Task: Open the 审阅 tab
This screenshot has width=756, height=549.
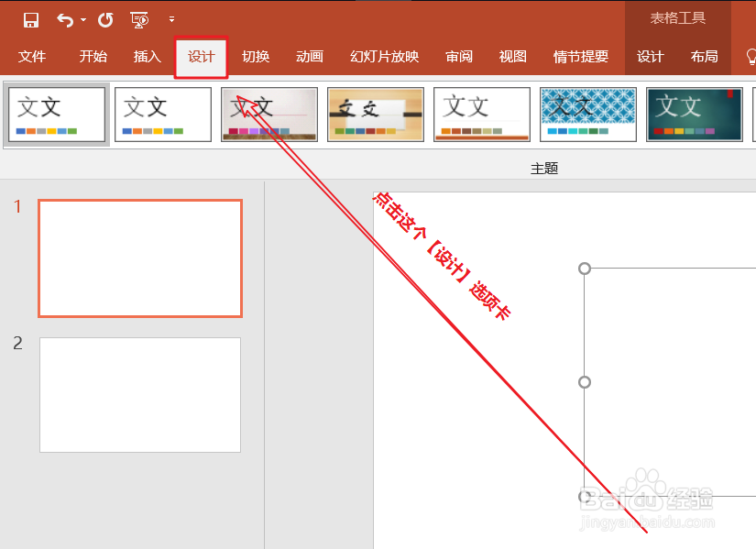Action: tap(459, 57)
